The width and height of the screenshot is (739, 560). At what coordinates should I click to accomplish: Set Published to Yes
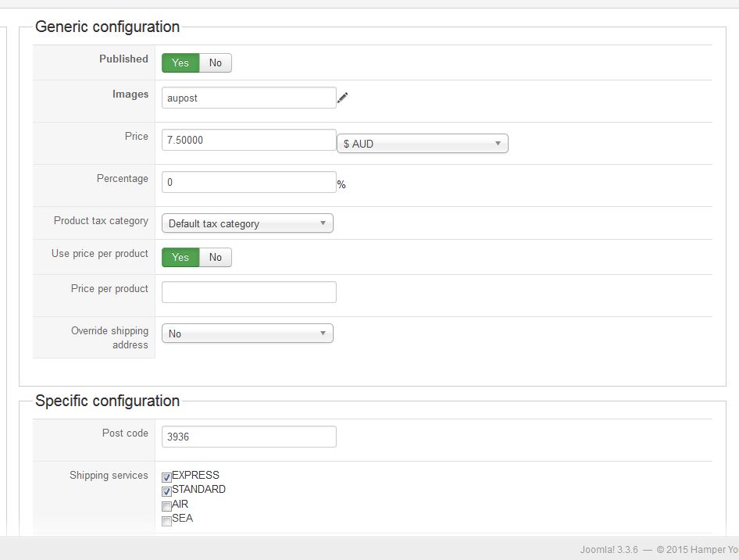coord(180,62)
